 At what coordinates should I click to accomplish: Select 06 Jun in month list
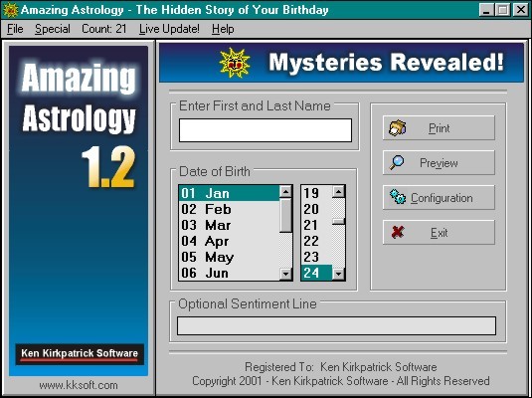229,273
